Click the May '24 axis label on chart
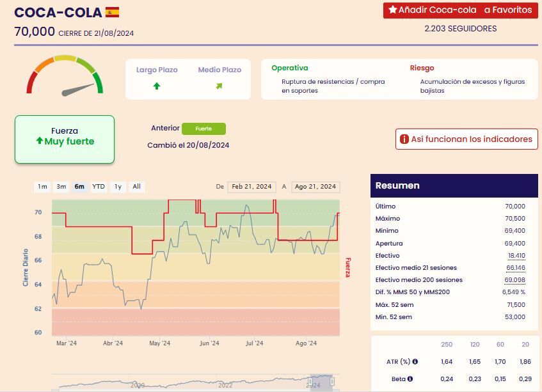This screenshot has width=542, height=392. (x=160, y=343)
